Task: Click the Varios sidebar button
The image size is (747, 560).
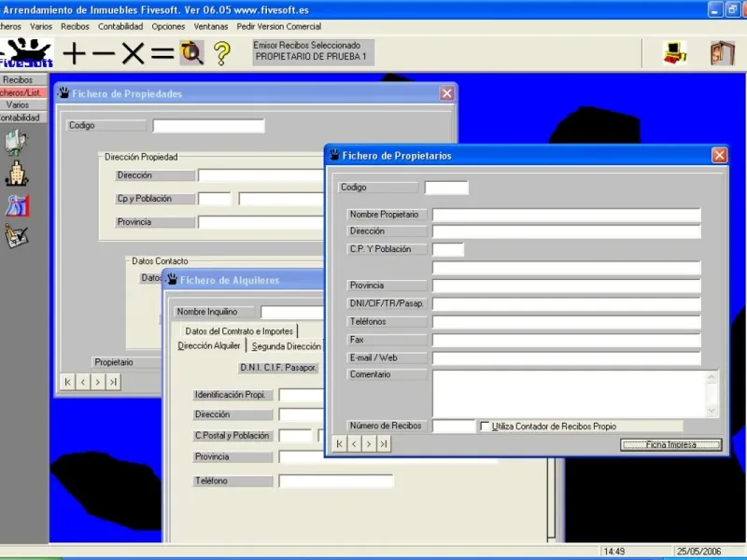Action: [x=22, y=105]
